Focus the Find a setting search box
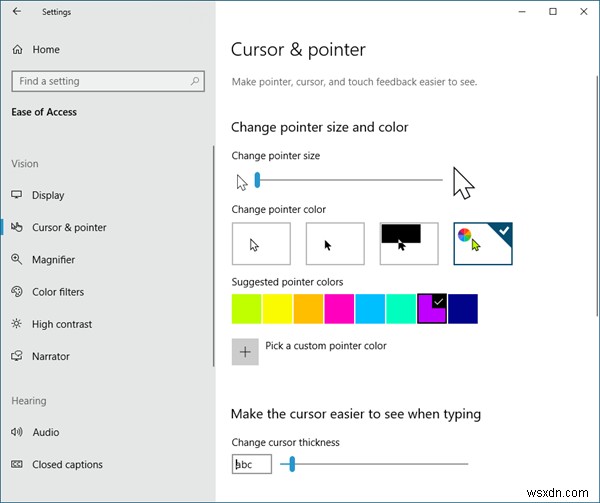600x503 pixels. click(108, 81)
